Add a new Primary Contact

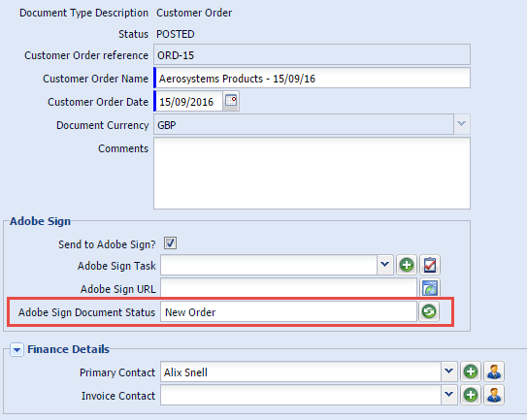point(471,372)
